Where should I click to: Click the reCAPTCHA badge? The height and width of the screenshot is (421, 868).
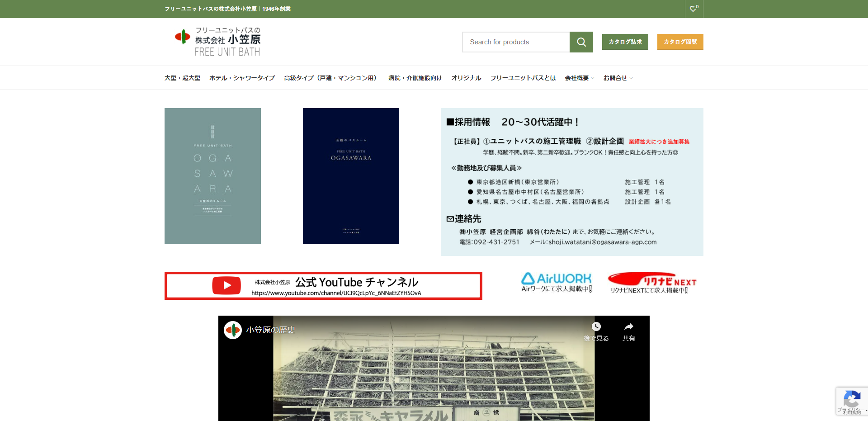tap(851, 401)
